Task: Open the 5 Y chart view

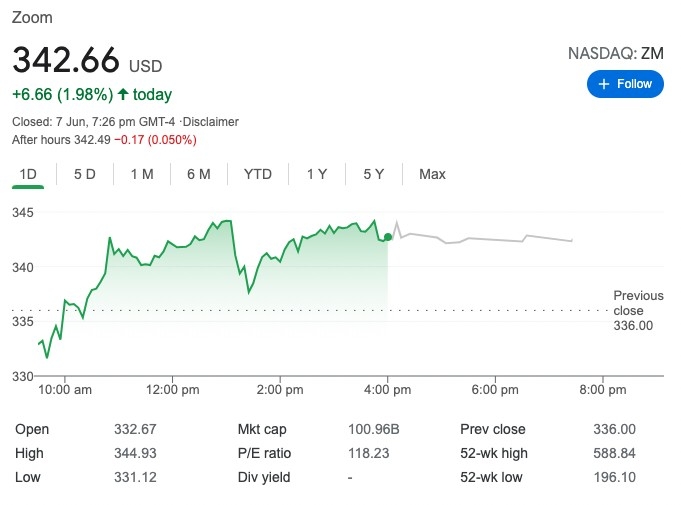Action: tap(374, 174)
